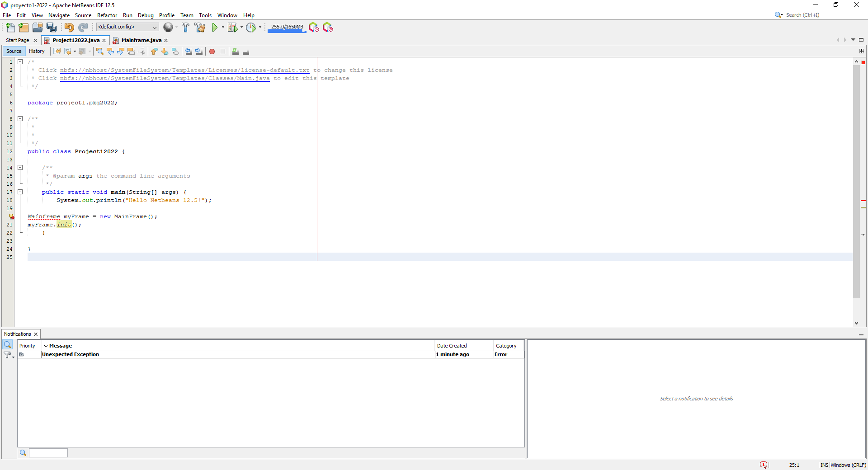Click the notifications quick search field
868x470 pixels.
tap(48, 453)
